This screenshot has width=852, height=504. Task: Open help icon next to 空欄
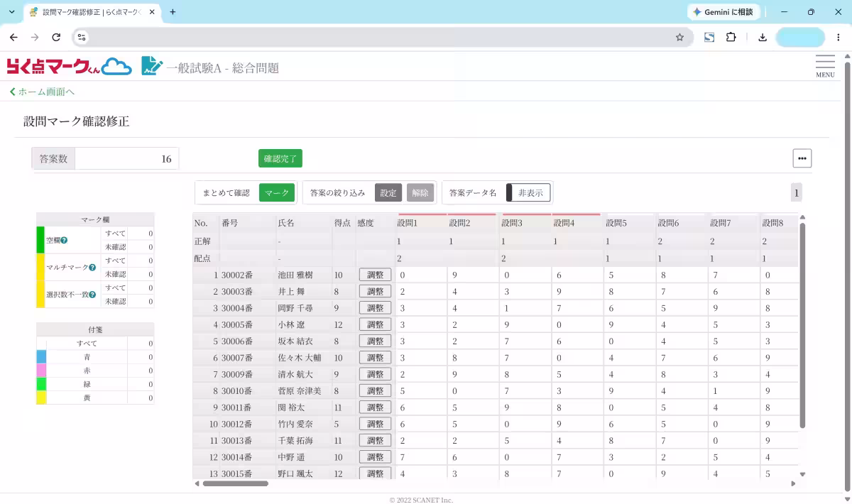64,241
